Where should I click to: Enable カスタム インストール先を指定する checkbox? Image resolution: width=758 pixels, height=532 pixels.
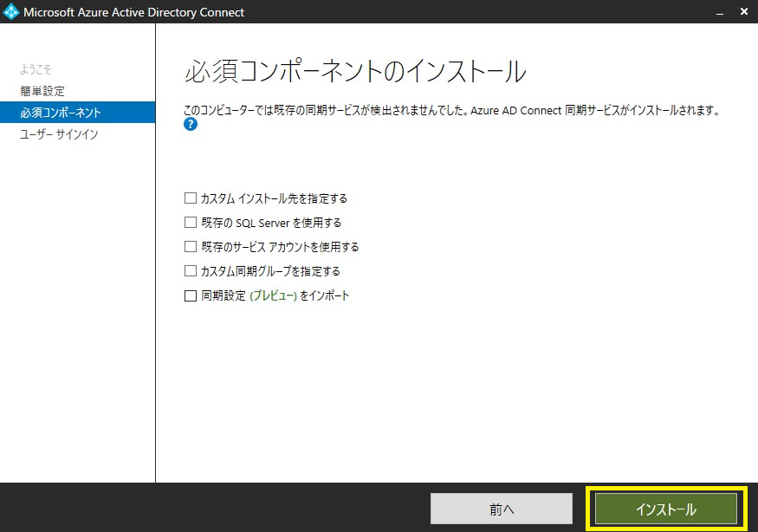(191, 198)
